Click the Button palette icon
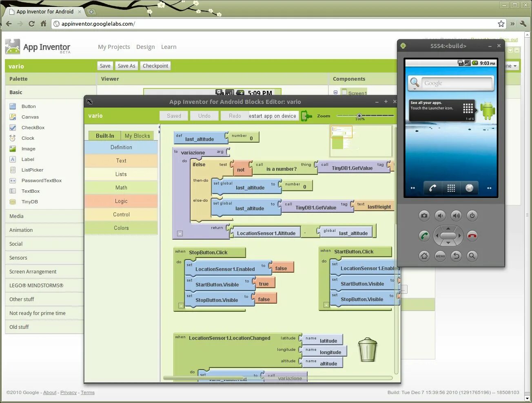Viewport: 532px width, 403px height. point(13,106)
